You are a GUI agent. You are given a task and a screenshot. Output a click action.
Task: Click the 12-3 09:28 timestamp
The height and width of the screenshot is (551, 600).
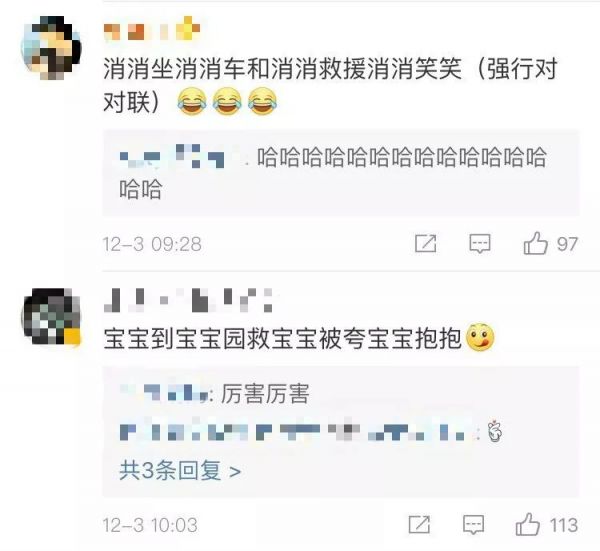(x=152, y=244)
